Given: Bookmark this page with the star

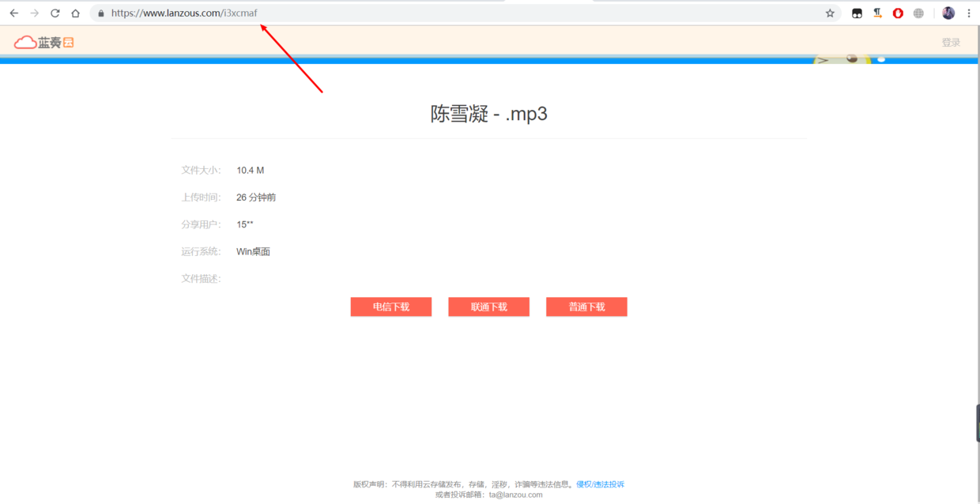Looking at the screenshot, I should click(x=830, y=13).
